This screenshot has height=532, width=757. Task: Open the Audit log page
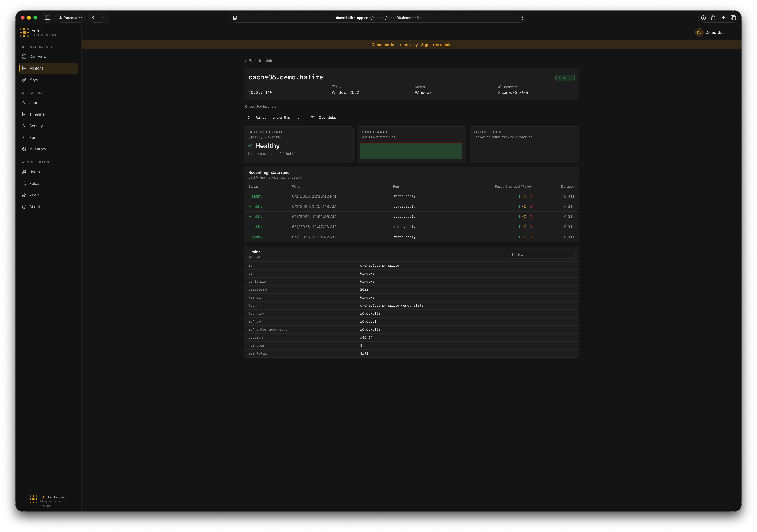click(48, 195)
